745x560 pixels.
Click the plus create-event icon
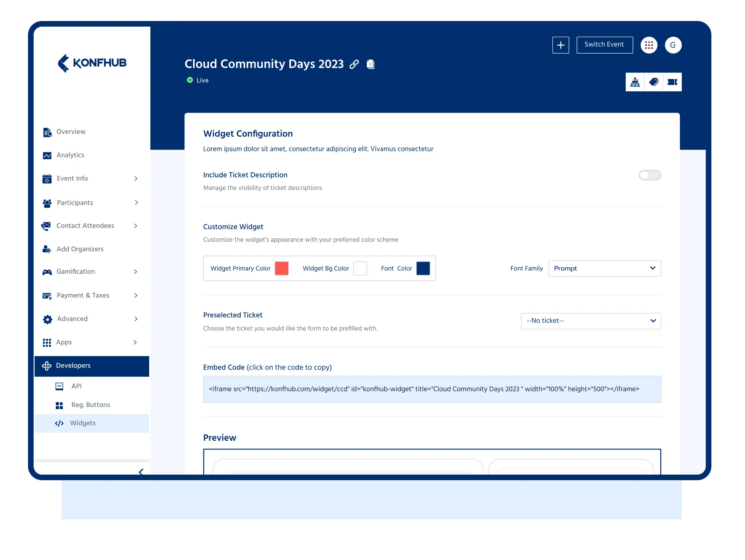[561, 45]
